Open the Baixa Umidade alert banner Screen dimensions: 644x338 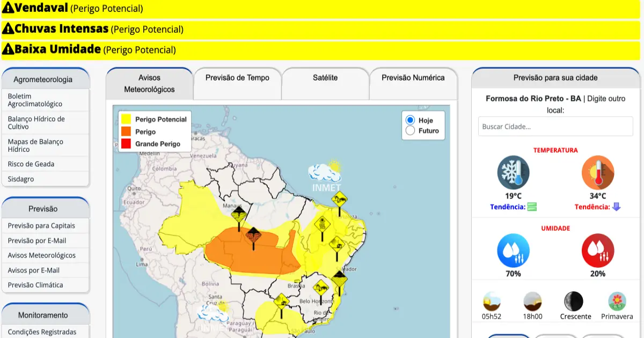tap(321, 49)
